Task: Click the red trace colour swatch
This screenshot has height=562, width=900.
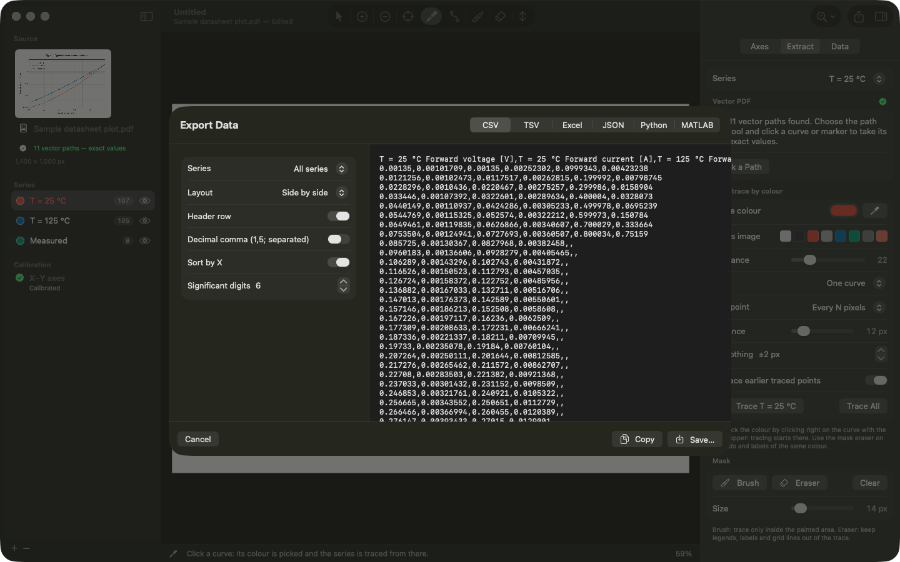Action: (844, 211)
